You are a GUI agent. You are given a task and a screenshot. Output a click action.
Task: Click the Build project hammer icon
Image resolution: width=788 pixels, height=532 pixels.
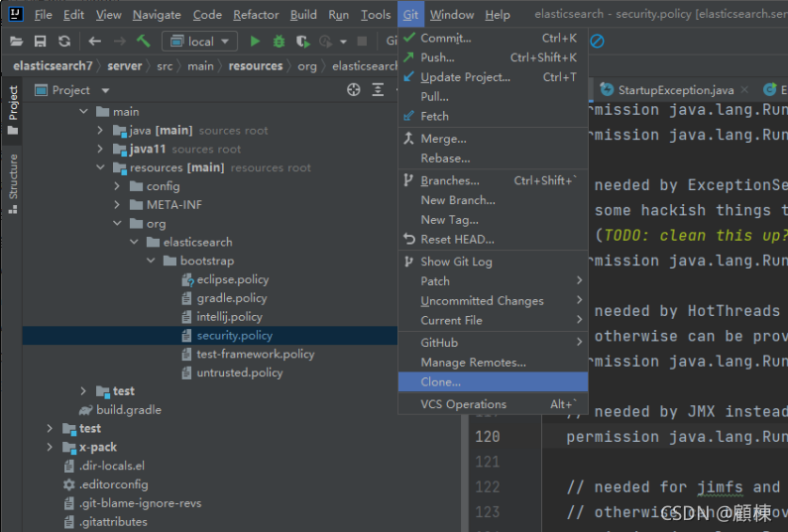[144, 41]
